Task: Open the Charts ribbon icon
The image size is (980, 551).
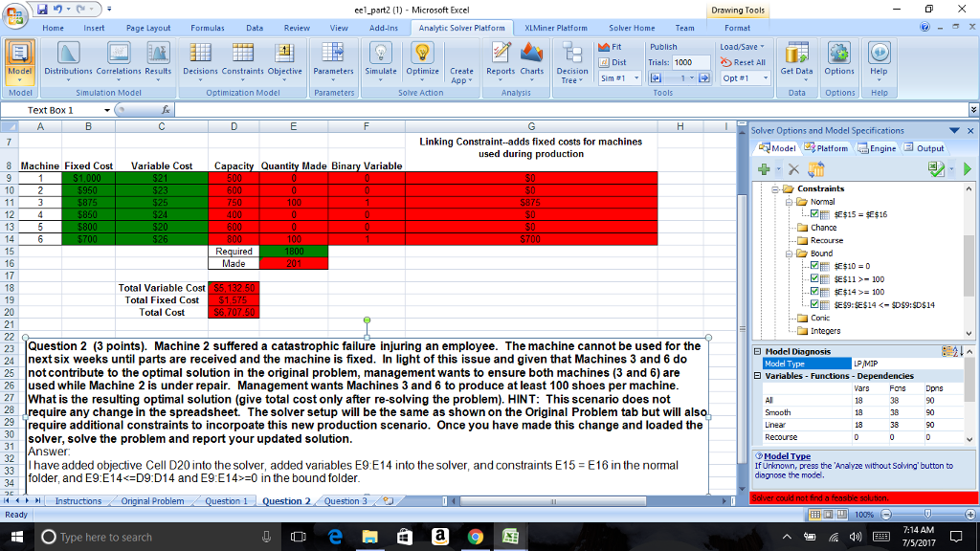Action: 531,59
